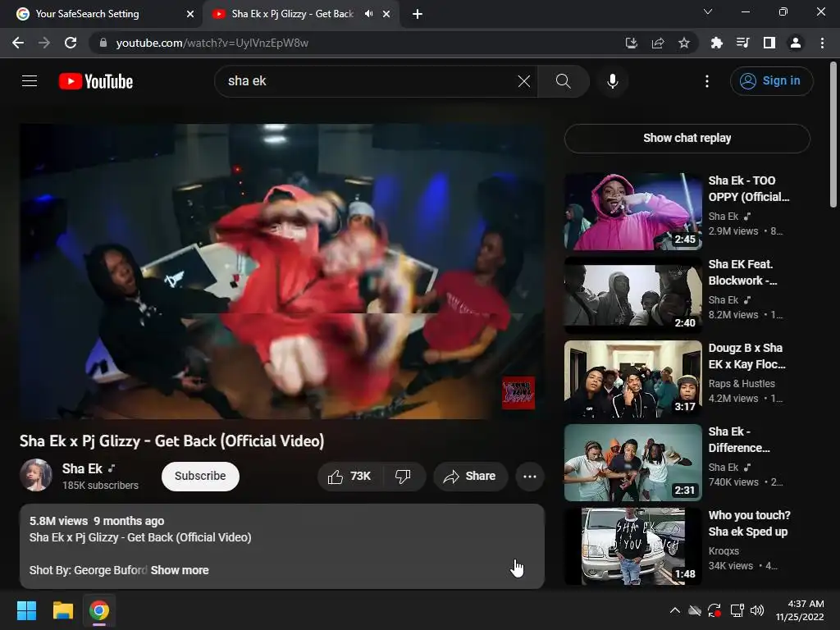The width and height of the screenshot is (840, 630).
Task: Bookmark this page with the star
Action: click(684, 43)
